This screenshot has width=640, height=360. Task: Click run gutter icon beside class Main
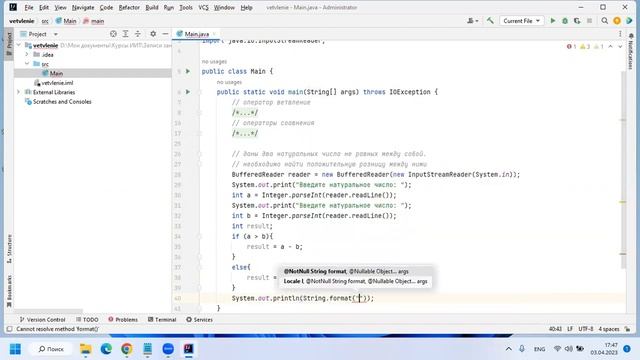188,71
